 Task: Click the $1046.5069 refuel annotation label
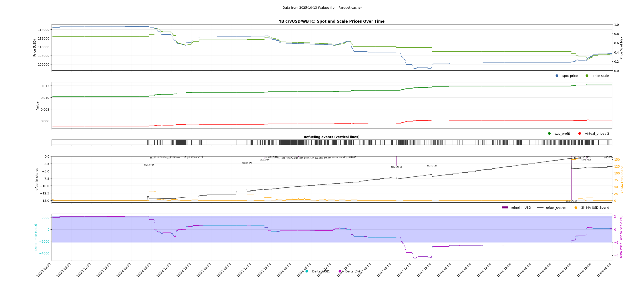(396, 167)
